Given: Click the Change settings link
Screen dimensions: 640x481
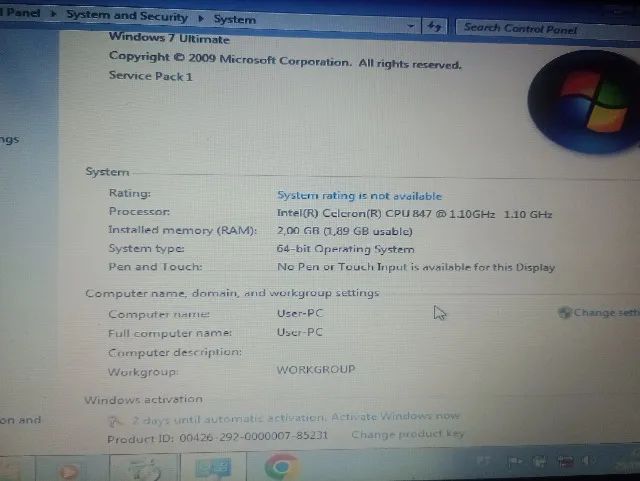Looking at the screenshot, I should click(607, 313).
